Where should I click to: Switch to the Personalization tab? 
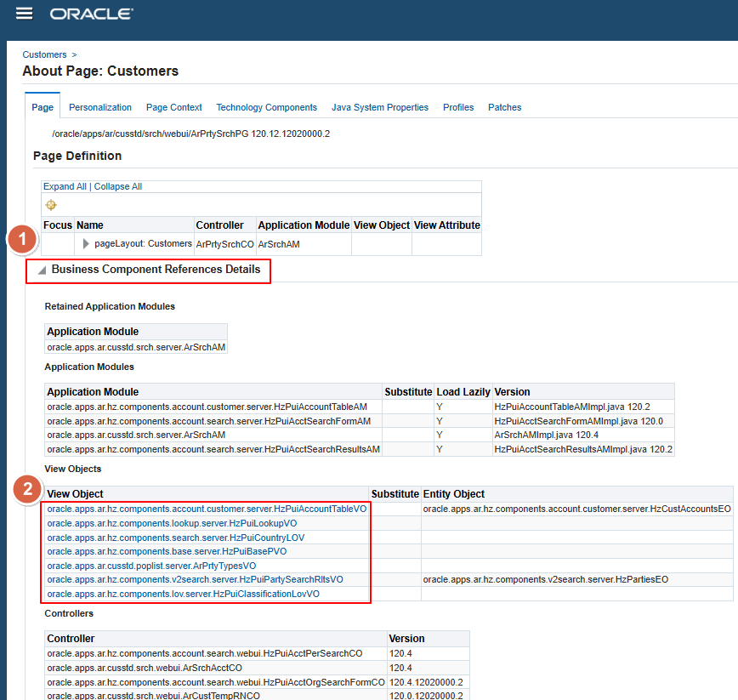[100, 107]
